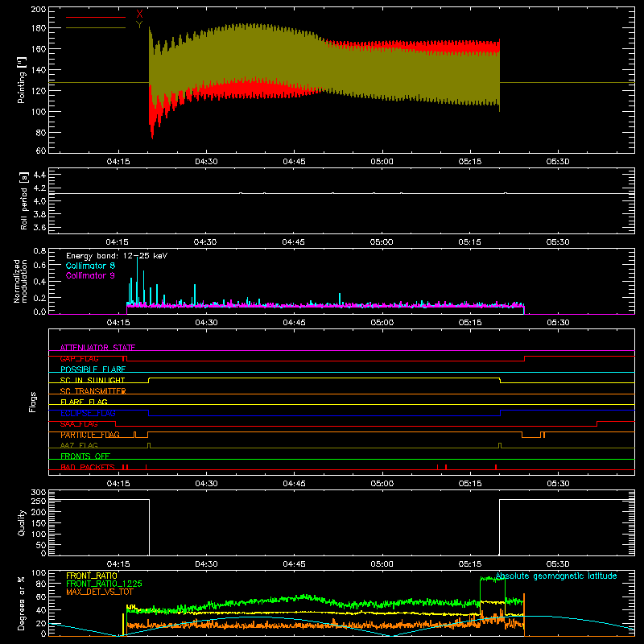Click the olive Y legend line
Image resolution: width=644 pixels, height=644 pixels.
[x=96, y=27]
